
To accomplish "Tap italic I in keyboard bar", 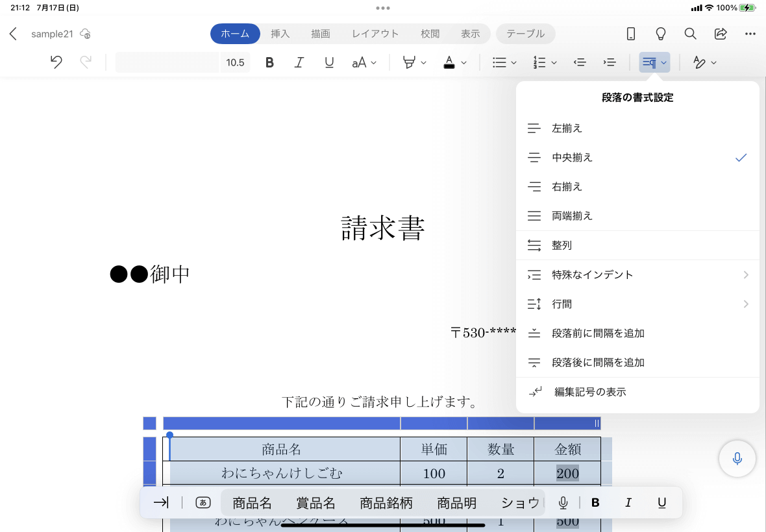I will coord(628,503).
